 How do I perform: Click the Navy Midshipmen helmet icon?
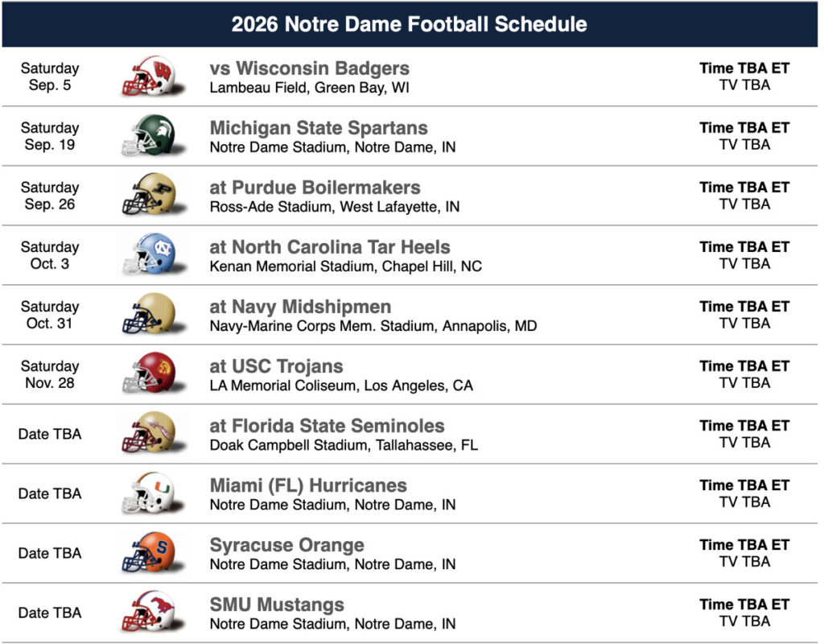[149, 315]
